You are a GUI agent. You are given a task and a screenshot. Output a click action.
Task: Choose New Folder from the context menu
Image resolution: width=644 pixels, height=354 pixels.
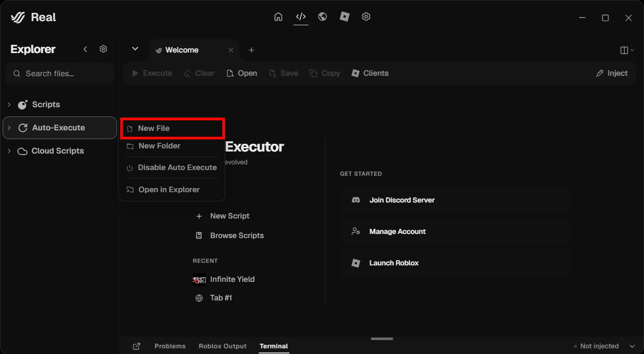coord(172,146)
